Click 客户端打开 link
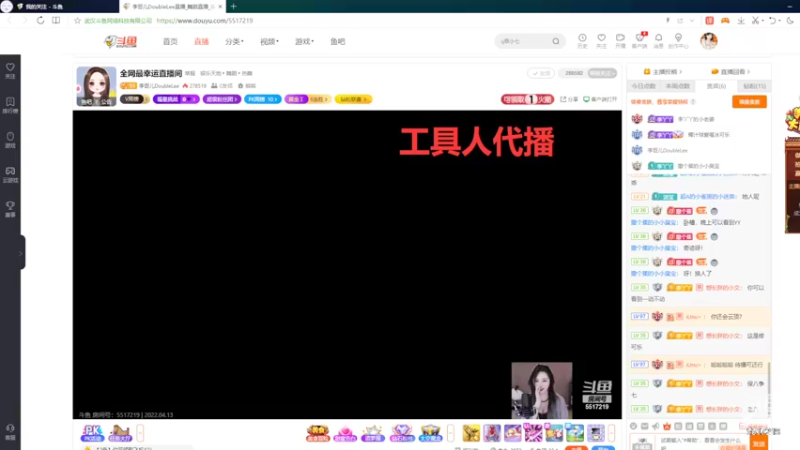800x450 pixels. coord(600,99)
